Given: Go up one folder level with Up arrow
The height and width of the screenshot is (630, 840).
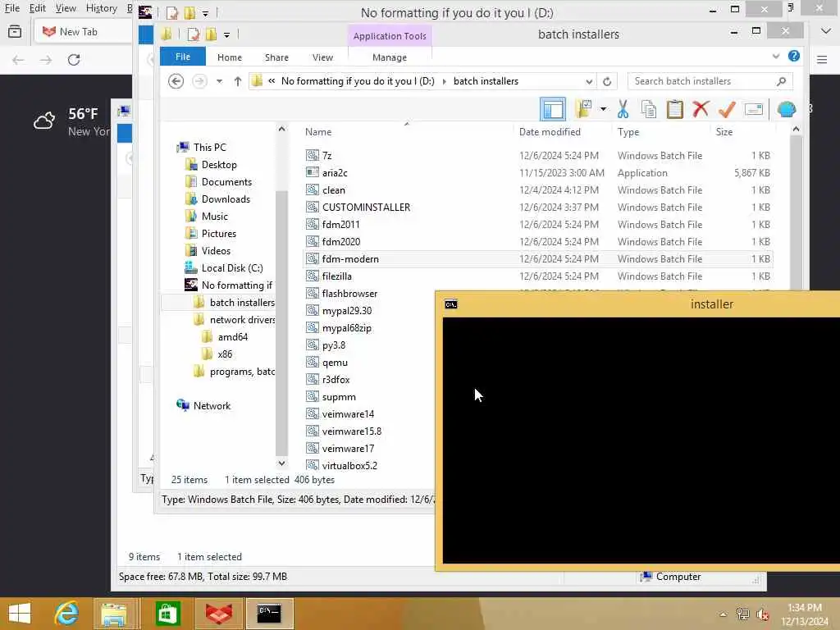Looking at the screenshot, I should [238, 81].
